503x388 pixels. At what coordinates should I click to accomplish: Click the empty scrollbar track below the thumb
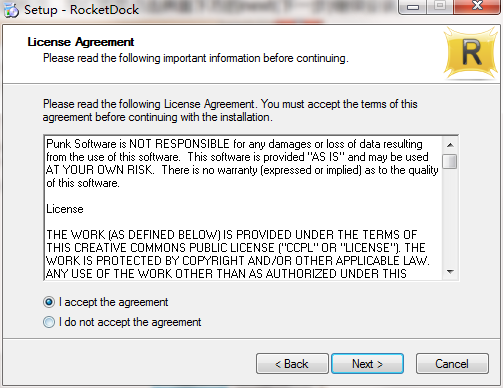pos(450,217)
